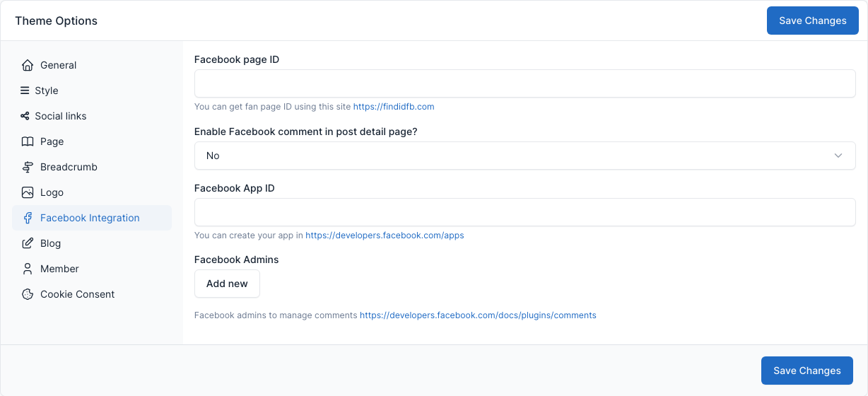Click the chevron arrow of the No dropdown
The image size is (868, 396).
(838, 156)
